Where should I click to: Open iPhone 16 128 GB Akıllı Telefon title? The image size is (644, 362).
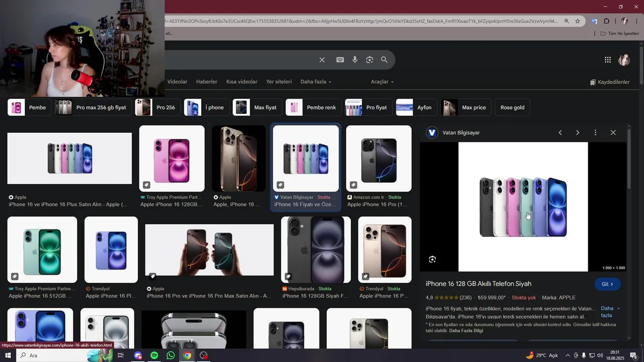(x=478, y=284)
